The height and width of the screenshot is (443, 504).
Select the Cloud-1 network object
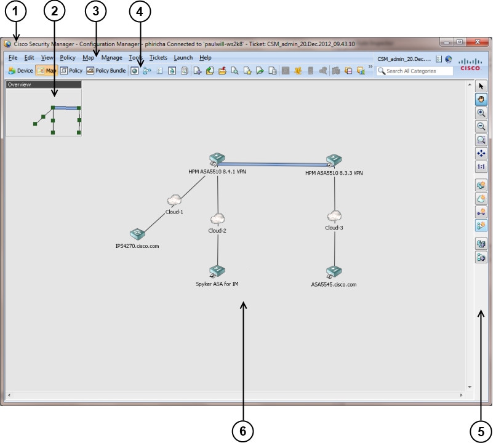(x=174, y=200)
